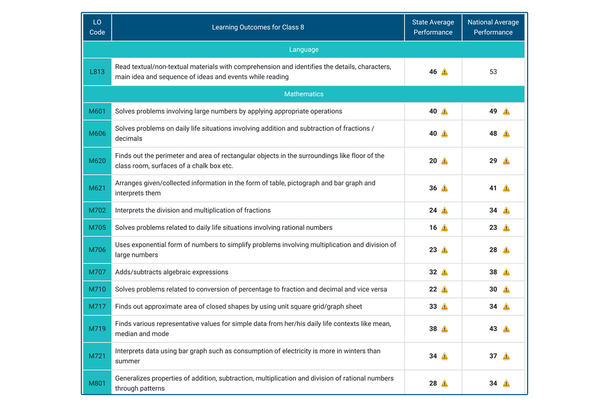Viewport: 610px width, 407px height.
Task: Click the warning icon beside L813 state score 46
Action: coord(445,73)
